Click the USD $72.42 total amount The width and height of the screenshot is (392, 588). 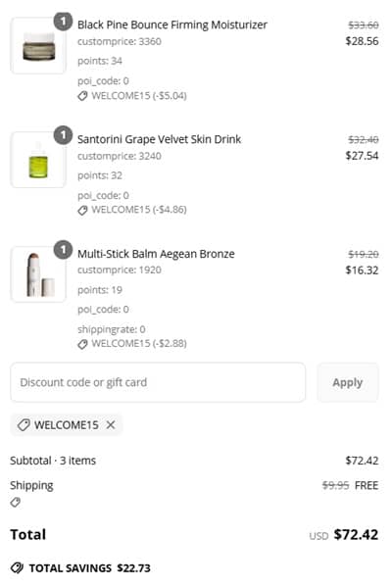[x=344, y=535]
